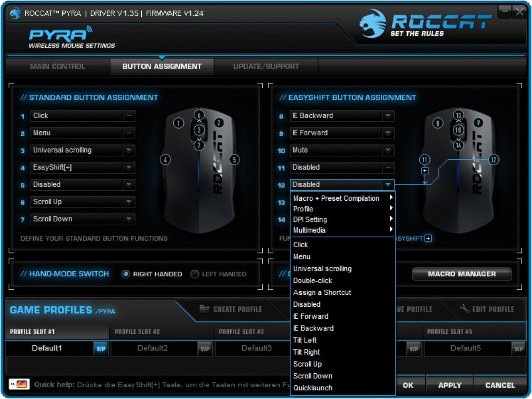Select the Button Assignment tab
532x399 pixels.
[162, 66]
